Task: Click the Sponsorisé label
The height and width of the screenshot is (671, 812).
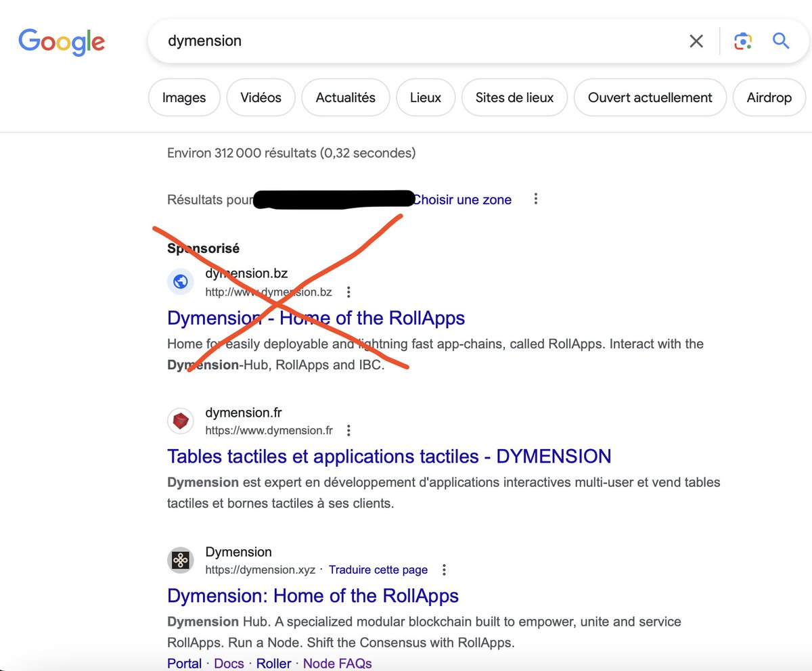Action: pos(203,248)
